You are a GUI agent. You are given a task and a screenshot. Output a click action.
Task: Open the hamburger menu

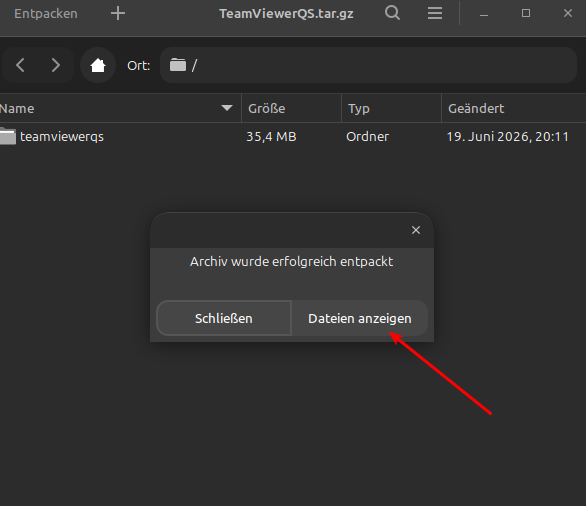point(435,13)
